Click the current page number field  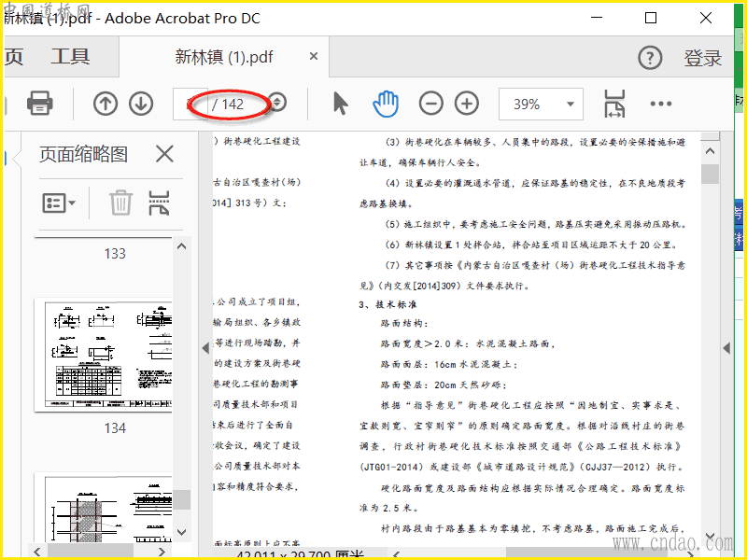pyautogui.click(x=190, y=104)
